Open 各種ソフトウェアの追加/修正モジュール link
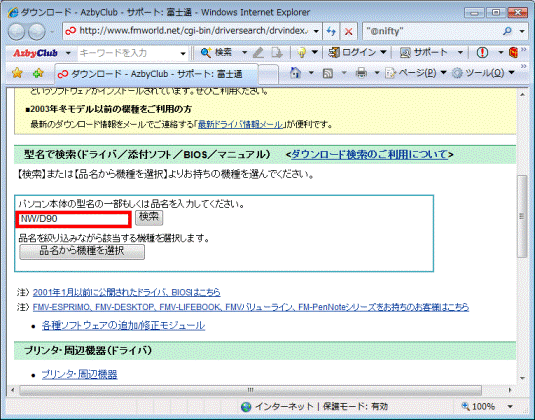 (x=123, y=325)
